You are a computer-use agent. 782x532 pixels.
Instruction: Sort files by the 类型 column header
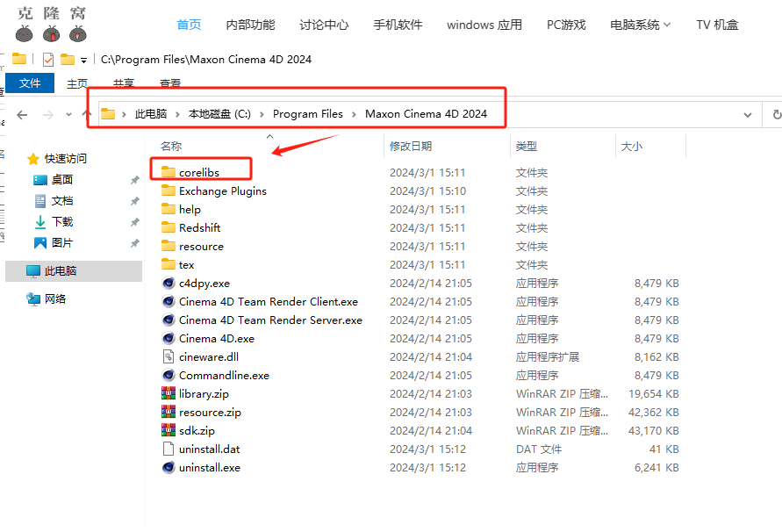[526, 147]
